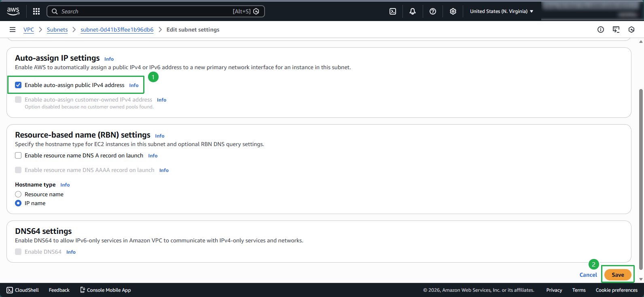Image resolution: width=644 pixels, height=297 pixels.
Task: Open Cookie preferences
Action: pos(616,290)
